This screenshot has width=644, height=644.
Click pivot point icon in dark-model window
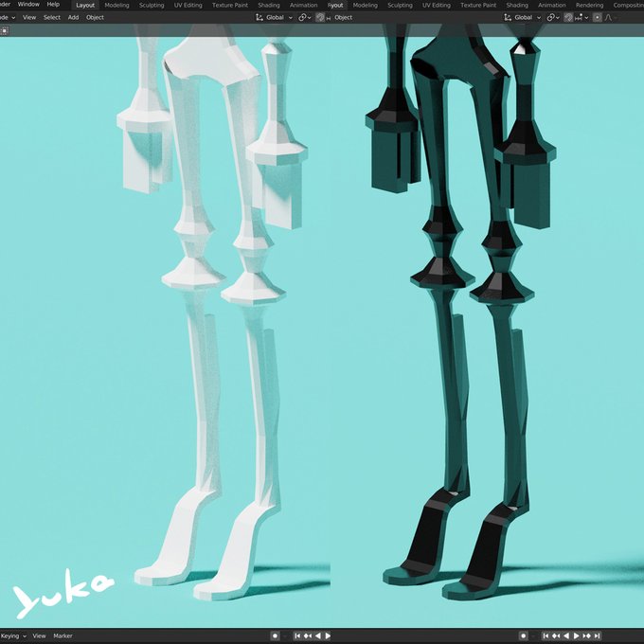click(551, 17)
